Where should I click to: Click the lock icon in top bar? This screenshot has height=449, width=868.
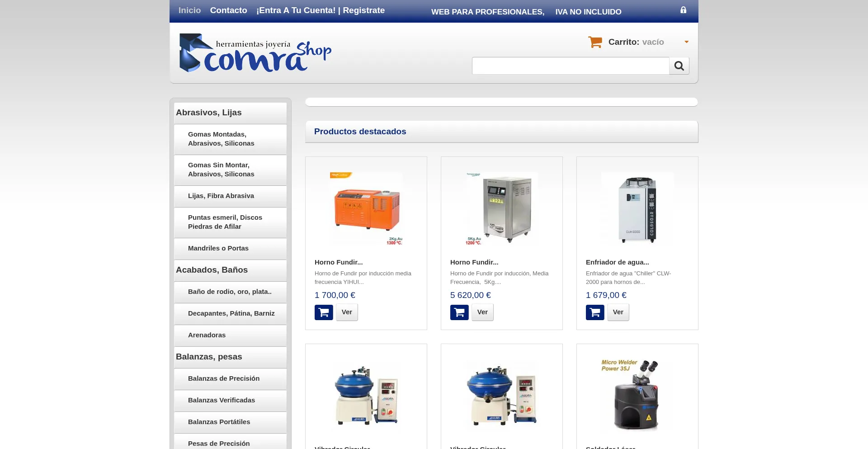tap(683, 10)
